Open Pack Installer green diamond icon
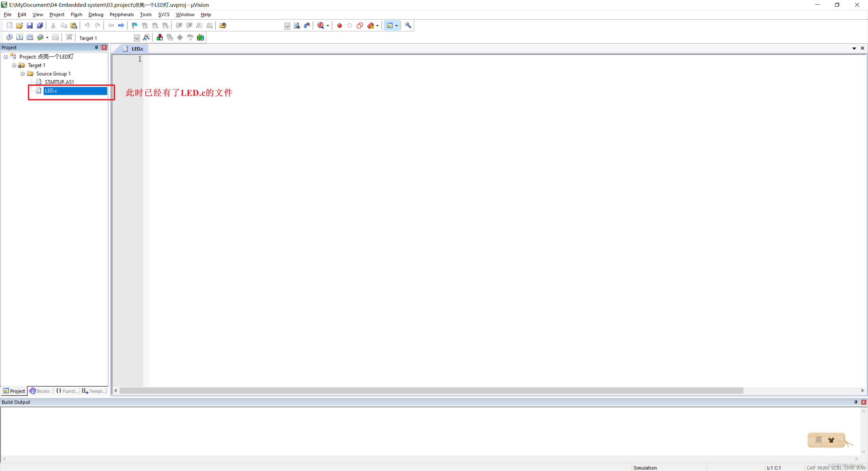The height and width of the screenshot is (471, 868). point(200,37)
